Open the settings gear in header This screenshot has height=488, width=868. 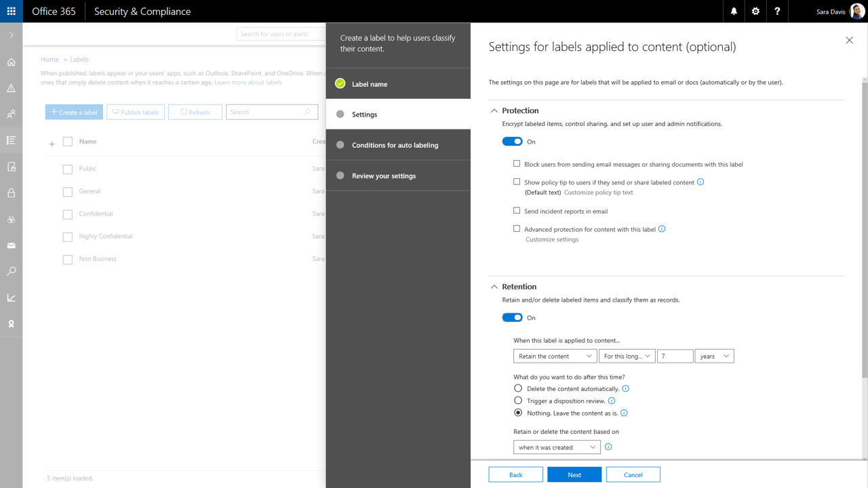click(x=755, y=12)
